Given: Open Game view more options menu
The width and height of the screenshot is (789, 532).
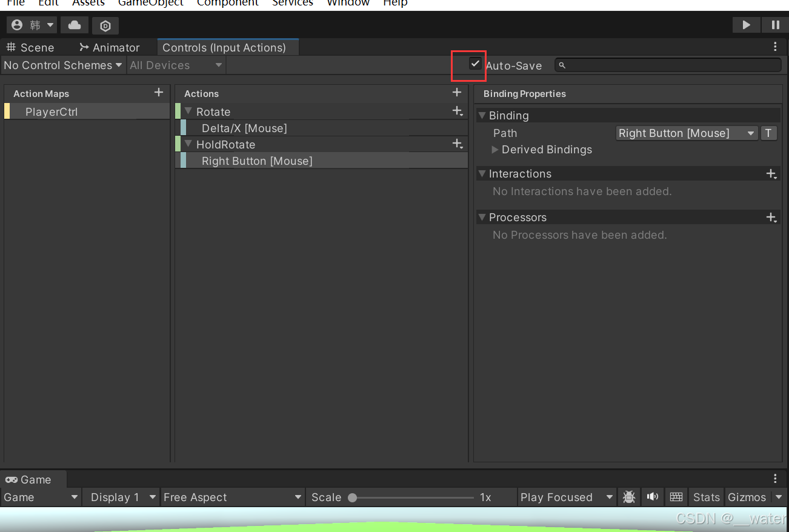Looking at the screenshot, I should tap(775, 479).
